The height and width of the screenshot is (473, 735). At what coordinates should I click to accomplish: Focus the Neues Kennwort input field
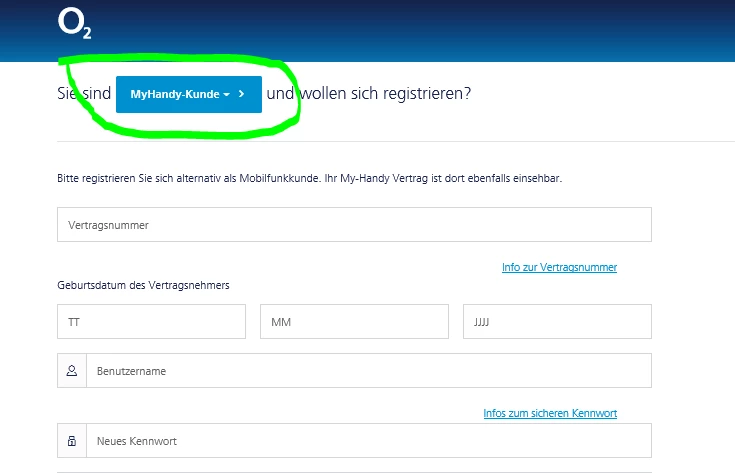click(x=369, y=441)
